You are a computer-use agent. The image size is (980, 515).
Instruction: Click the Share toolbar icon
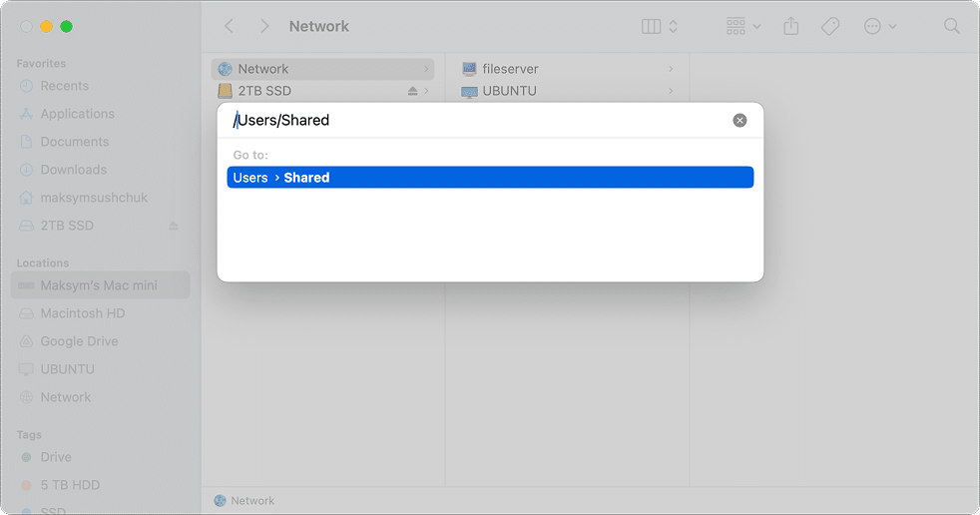point(791,26)
